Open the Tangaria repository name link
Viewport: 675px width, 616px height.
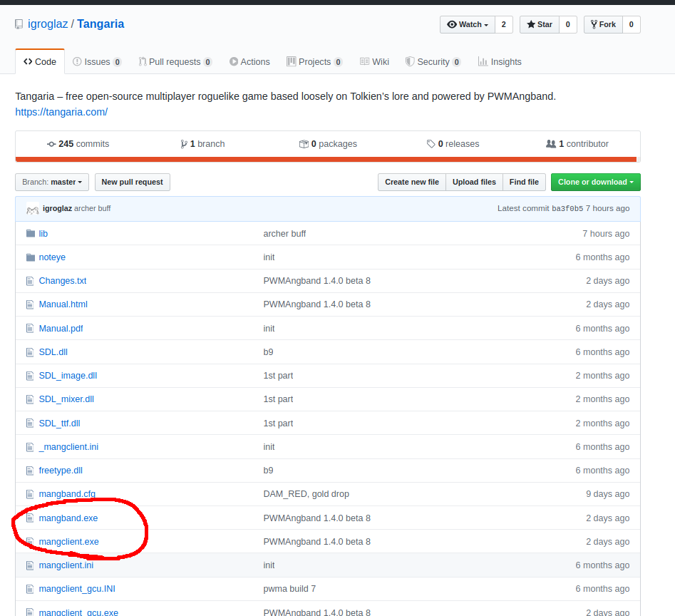(x=101, y=24)
